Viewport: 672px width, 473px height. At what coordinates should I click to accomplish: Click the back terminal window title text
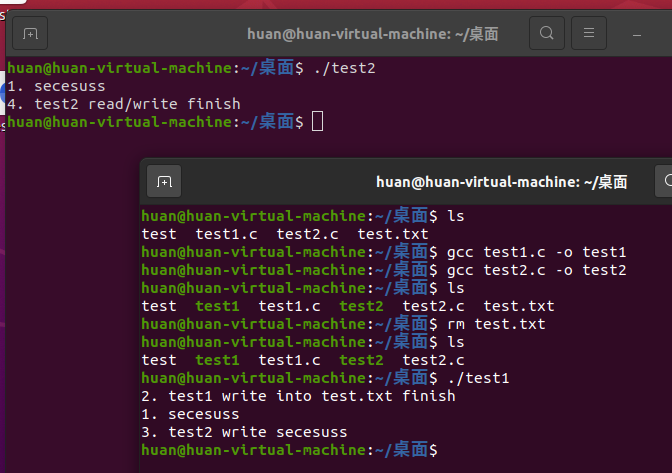pos(372,34)
